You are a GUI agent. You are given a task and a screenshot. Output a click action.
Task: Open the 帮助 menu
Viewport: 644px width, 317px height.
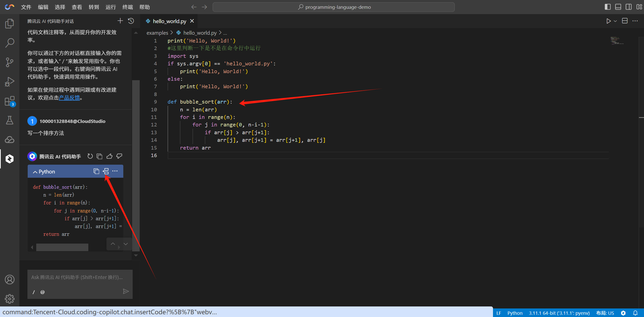point(144,7)
